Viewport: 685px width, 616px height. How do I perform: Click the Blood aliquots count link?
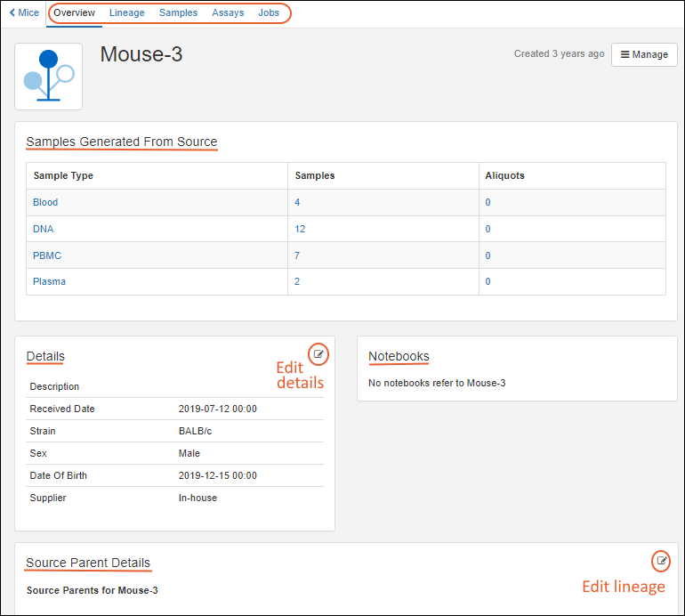pyautogui.click(x=488, y=202)
